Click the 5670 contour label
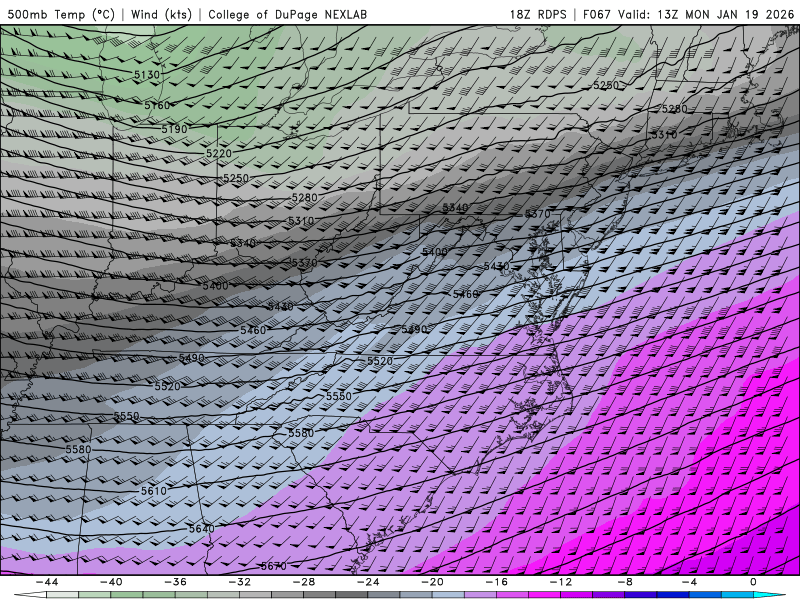 click(x=273, y=566)
